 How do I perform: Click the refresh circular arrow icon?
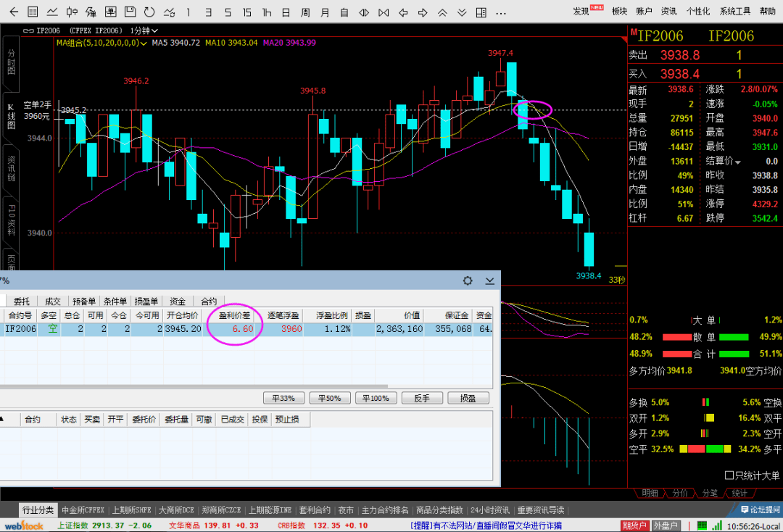coord(149,12)
